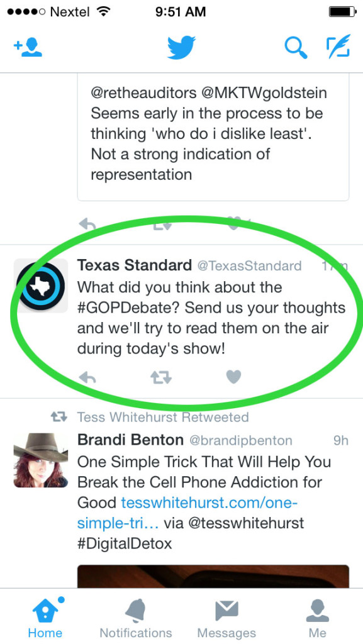Follow the tesswhitehurst.com article link
Viewport: 363px width, 644px height.
187,513
